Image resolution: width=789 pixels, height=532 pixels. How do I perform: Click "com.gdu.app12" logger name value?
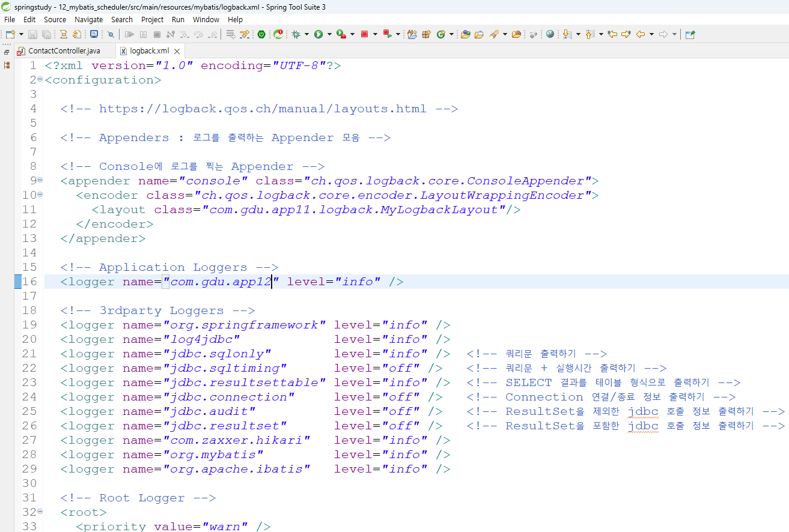[x=221, y=282]
